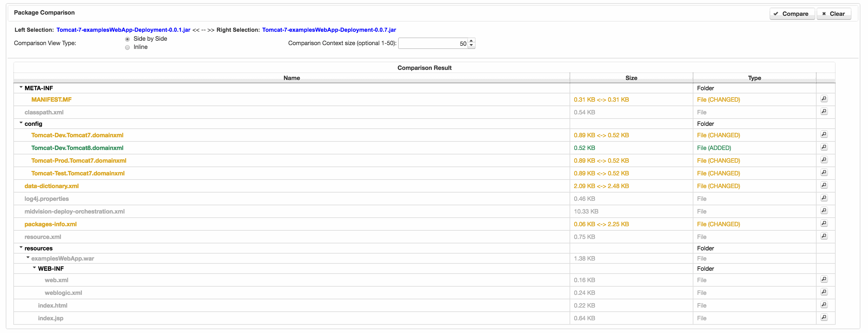Click size 2.09 KB <-> 2.48 KB
This screenshot has width=868, height=333.
pyautogui.click(x=601, y=186)
